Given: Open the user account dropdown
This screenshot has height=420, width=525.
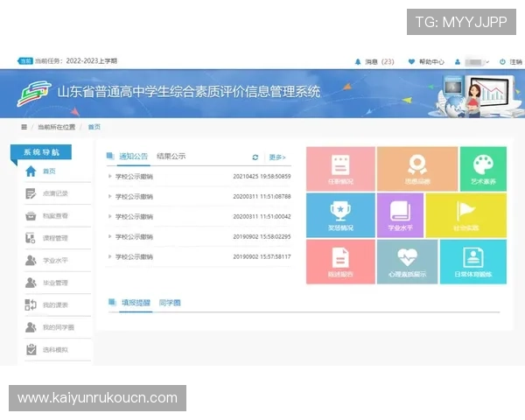Looking at the screenshot, I should (x=472, y=62).
